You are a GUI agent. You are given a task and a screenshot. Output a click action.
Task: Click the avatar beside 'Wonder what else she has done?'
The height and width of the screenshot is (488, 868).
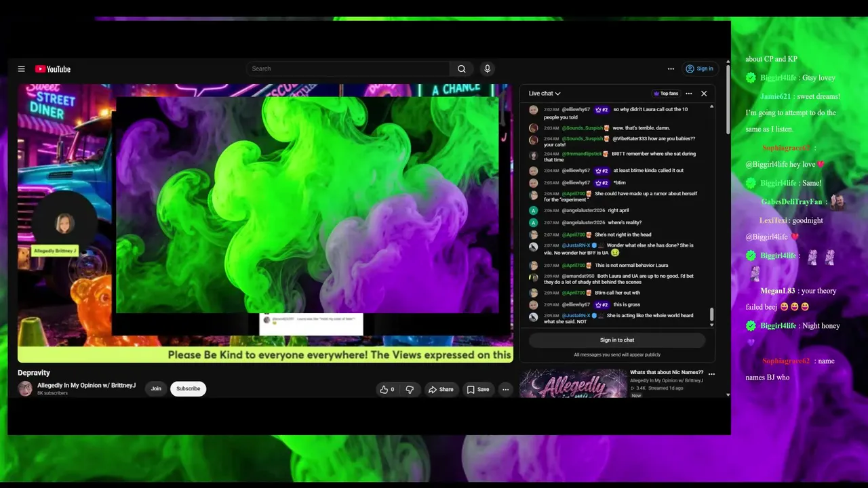coord(534,247)
